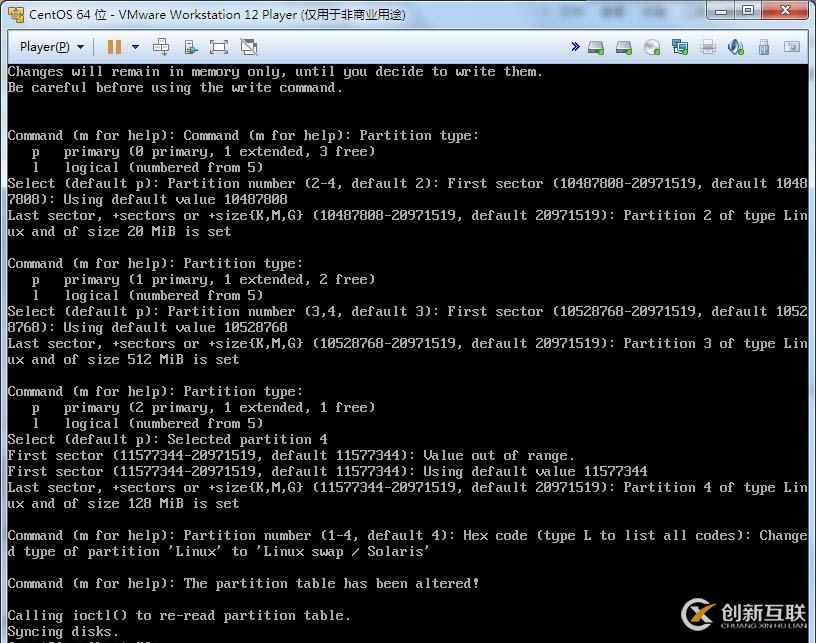
Task: Expand the devices chevron arrows
Action: [575, 47]
